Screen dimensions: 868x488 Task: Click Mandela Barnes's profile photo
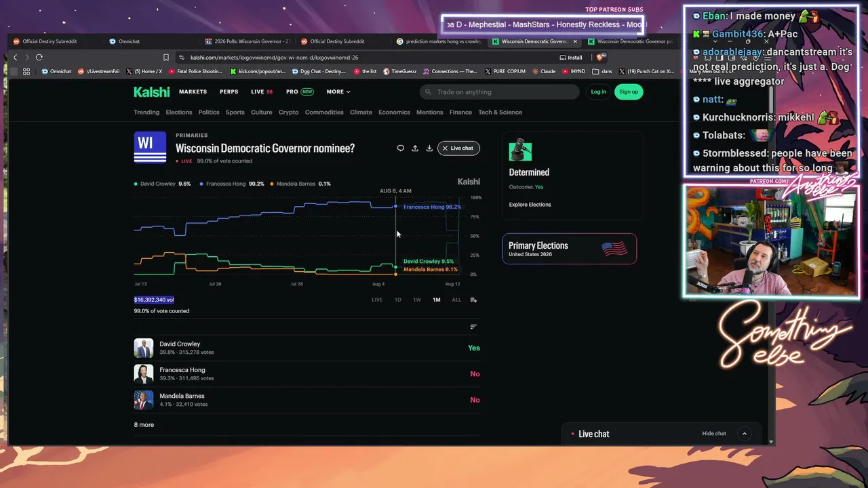tap(143, 400)
